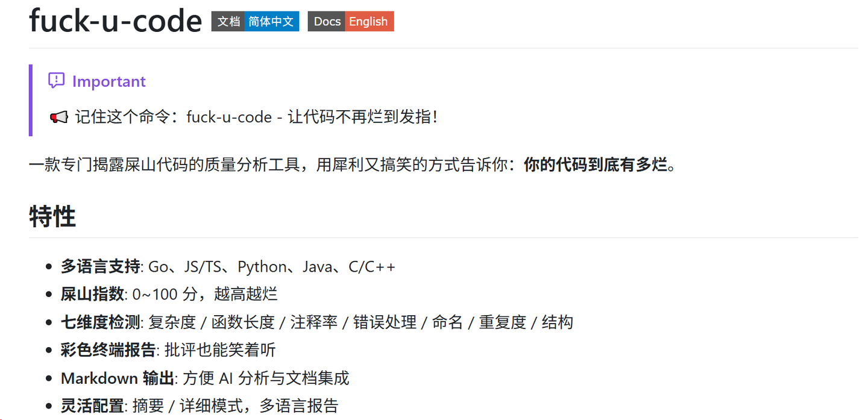Image resolution: width=868 pixels, height=420 pixels.
Task: Open the 简体中文 docs badge
Action: [271, 22]
